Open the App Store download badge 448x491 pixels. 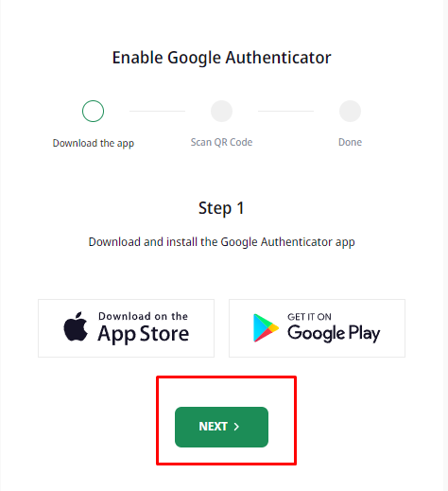point(126,328)
